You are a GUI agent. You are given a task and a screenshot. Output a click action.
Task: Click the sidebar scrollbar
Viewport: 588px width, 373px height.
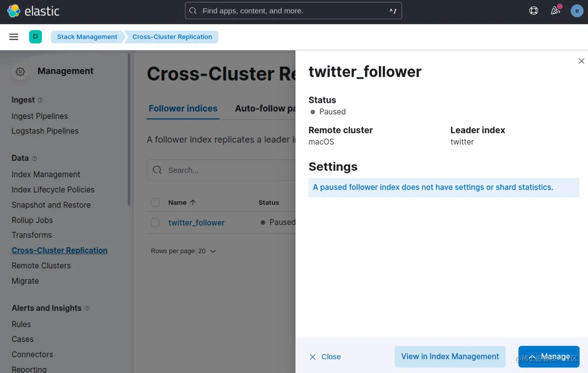tap(129, 130)
